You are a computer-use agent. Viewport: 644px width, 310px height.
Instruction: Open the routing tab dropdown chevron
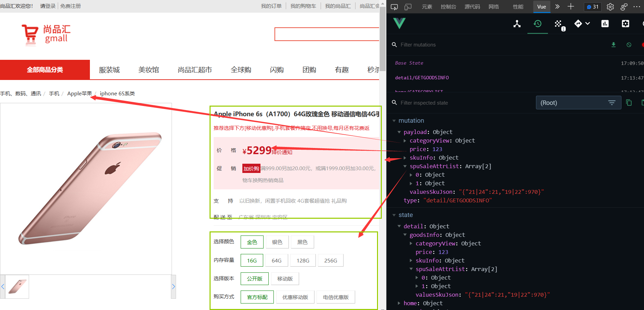(588, 24)
